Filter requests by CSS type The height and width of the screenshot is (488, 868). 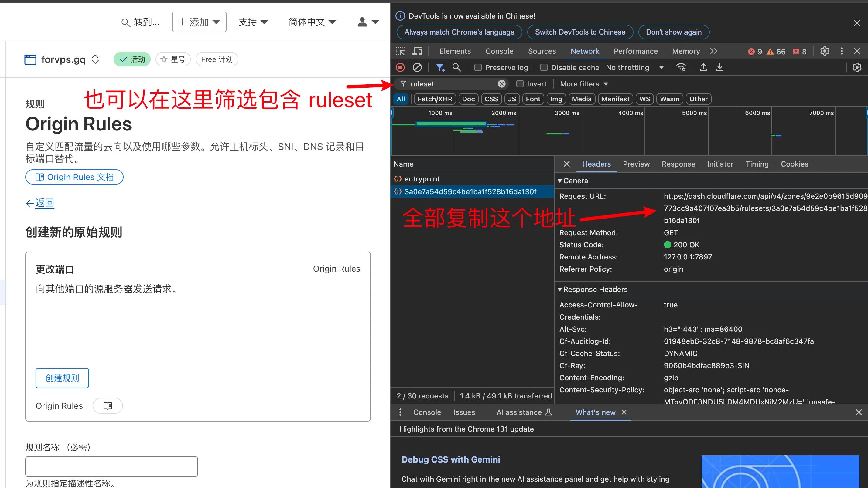[491, 99]
